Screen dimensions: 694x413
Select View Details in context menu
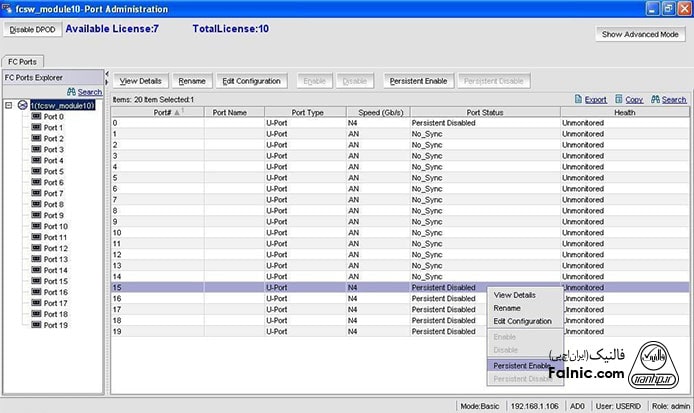(515, 295)
